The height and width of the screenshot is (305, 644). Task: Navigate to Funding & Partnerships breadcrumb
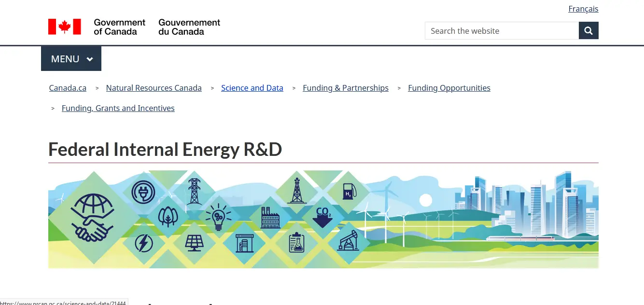345,88
